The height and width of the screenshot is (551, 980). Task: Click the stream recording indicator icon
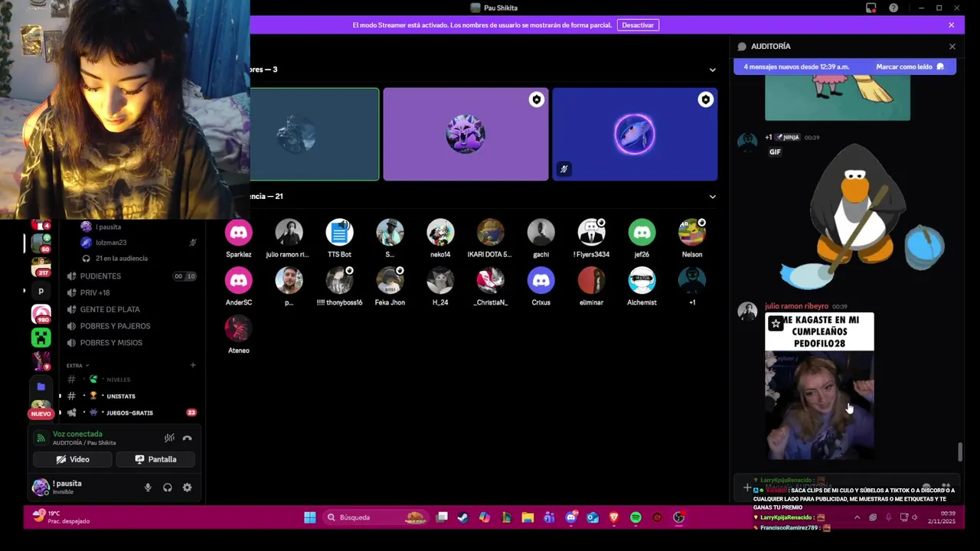click(x=871, y=8)
